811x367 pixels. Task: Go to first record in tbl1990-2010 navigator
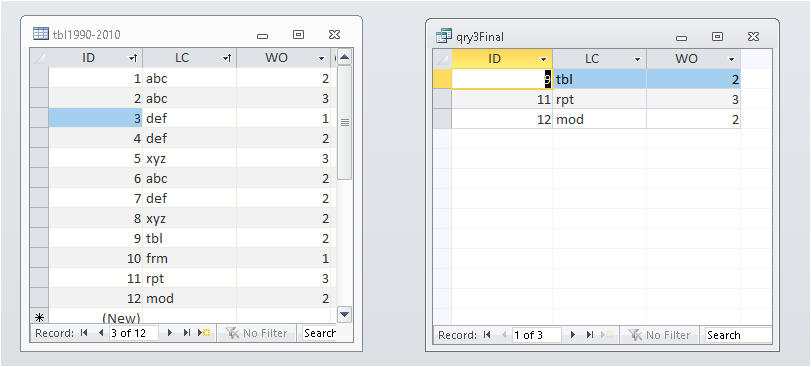tap(84, 333)
